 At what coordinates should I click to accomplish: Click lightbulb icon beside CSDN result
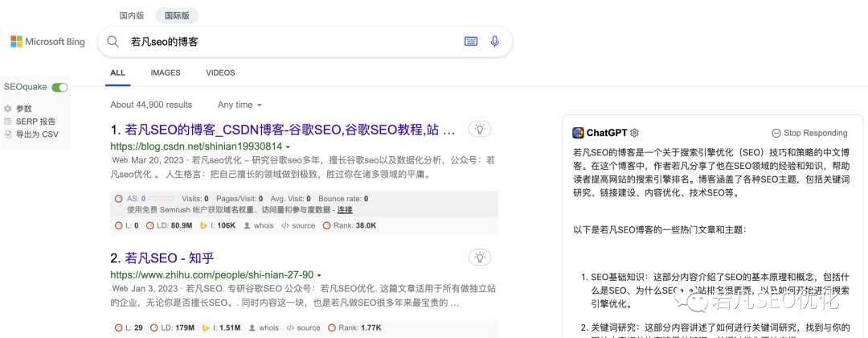click(x=480, y=129)
